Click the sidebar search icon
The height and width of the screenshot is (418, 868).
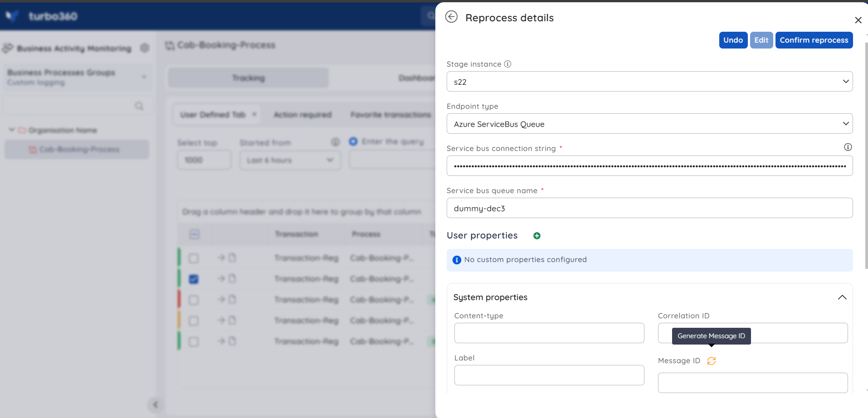click(139, 106)
